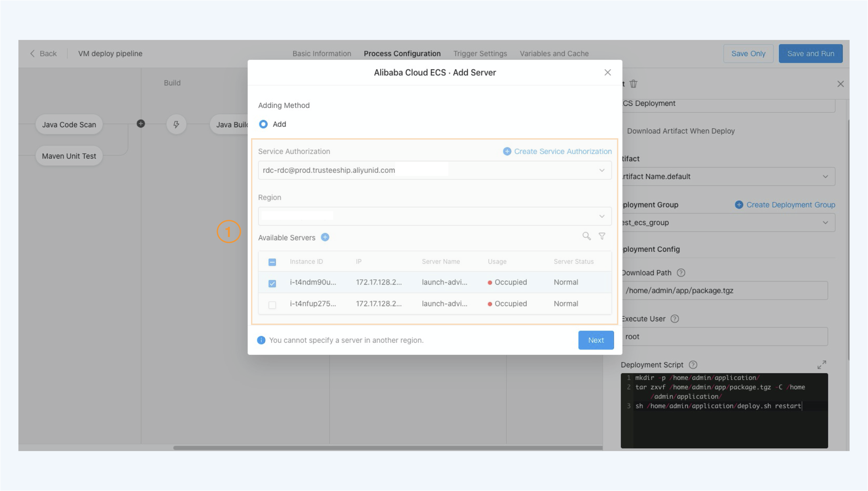Image resolution: width=868 pixels, height=491 pixels.
Task: Click help icon beside Execute User
Action: click(x=674, y=319)
